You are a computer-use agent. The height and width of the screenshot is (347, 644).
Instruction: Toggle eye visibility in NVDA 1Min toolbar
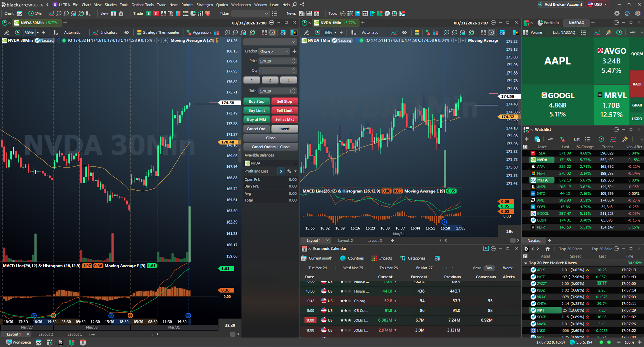coord(405,33)
